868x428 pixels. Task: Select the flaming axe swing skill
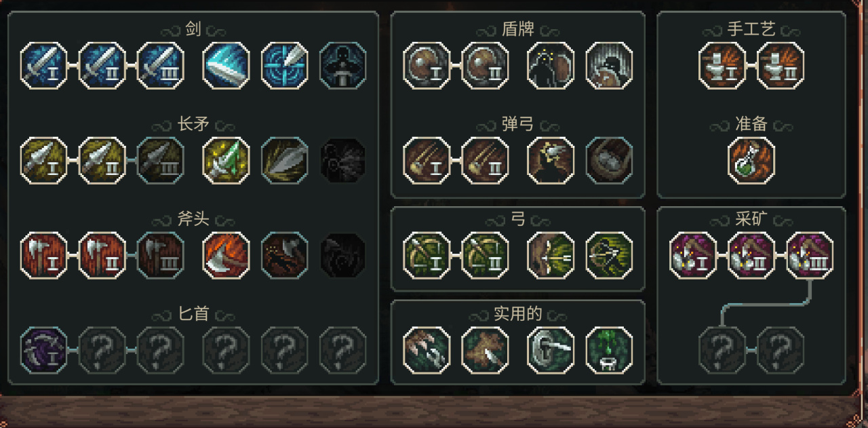tap(226, 256)
